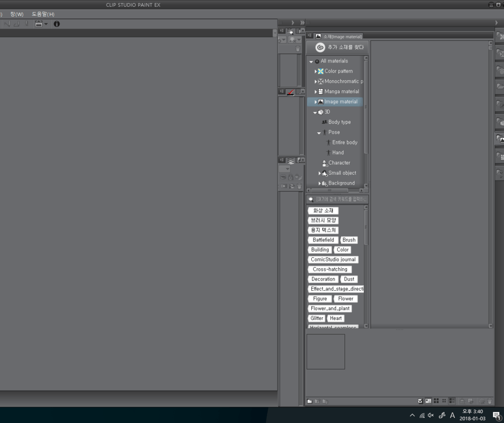The height and width of the screenshot is (423, 504).
Task: Click the IME language A indicator
Action: [x=452, y=415]
